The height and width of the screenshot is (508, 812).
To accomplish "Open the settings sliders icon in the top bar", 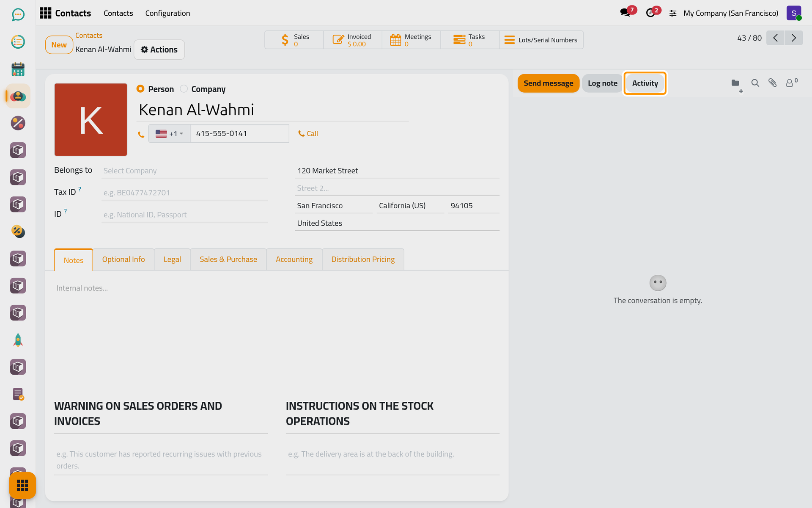I will 673,14.
